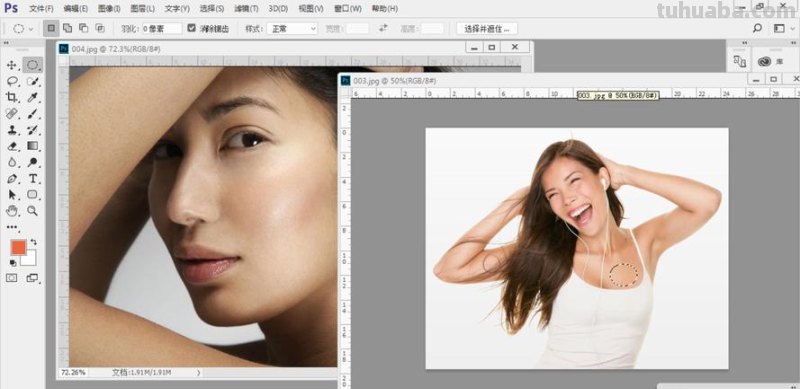Select the Brush tool
The height and width of the screenshot is (389, 800).
pyautogui.click(x=33, y=113)
